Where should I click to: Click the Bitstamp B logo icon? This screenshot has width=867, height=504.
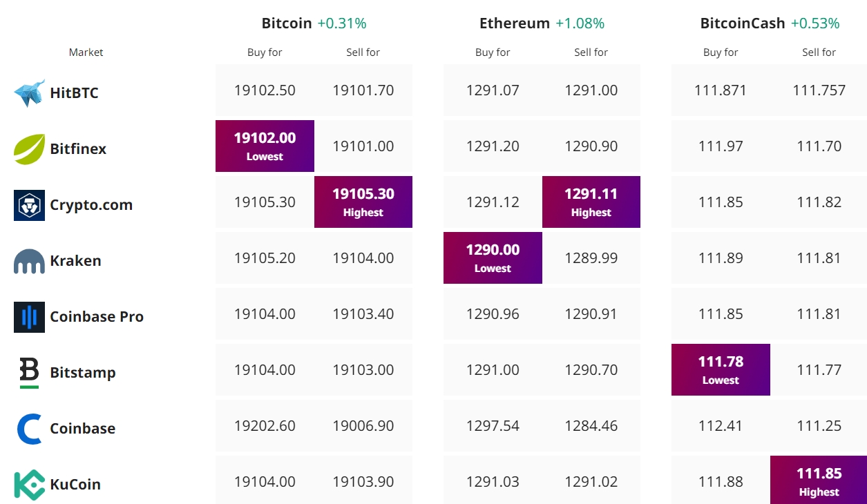(x=29, y=373)
